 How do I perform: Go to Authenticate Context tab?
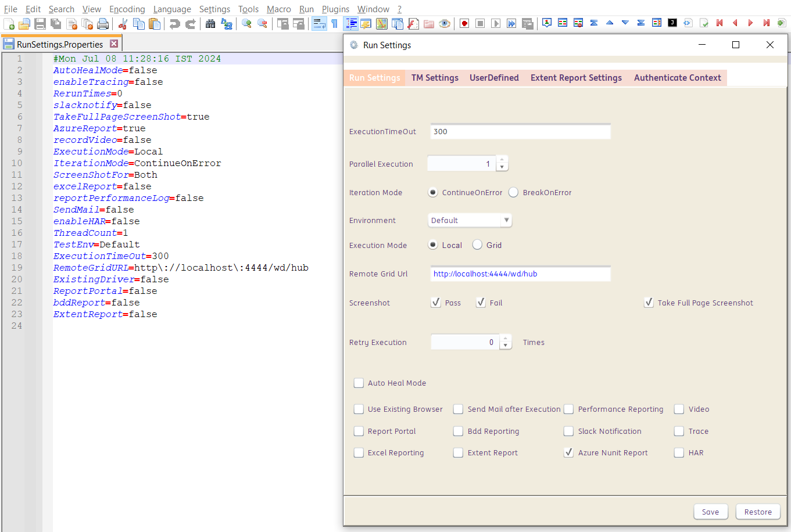[678, 78]
